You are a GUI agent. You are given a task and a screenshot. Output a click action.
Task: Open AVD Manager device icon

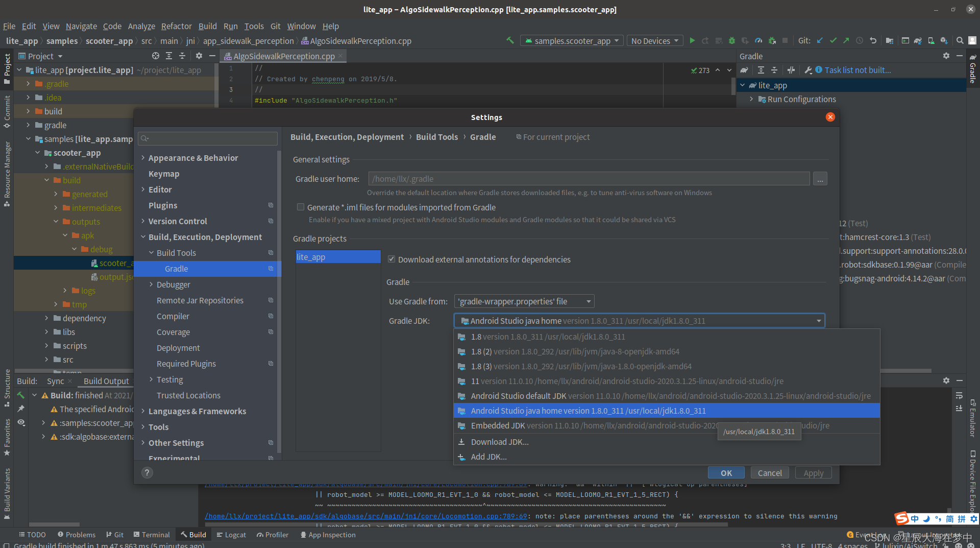pos(931,40)
